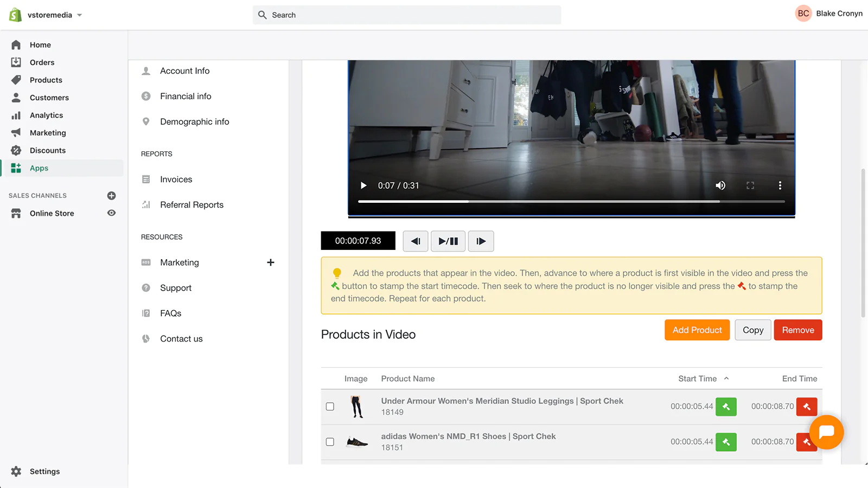The width and height of the screenshot is (868, 488).
Task: Open the chat support bubble
Action: pyautogui.click(x=827, y=432)
